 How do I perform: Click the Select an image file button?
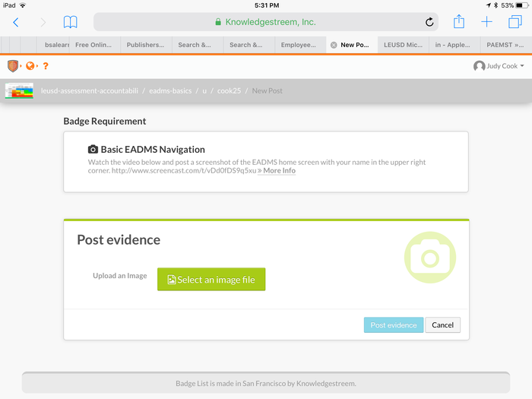[211, 280]
